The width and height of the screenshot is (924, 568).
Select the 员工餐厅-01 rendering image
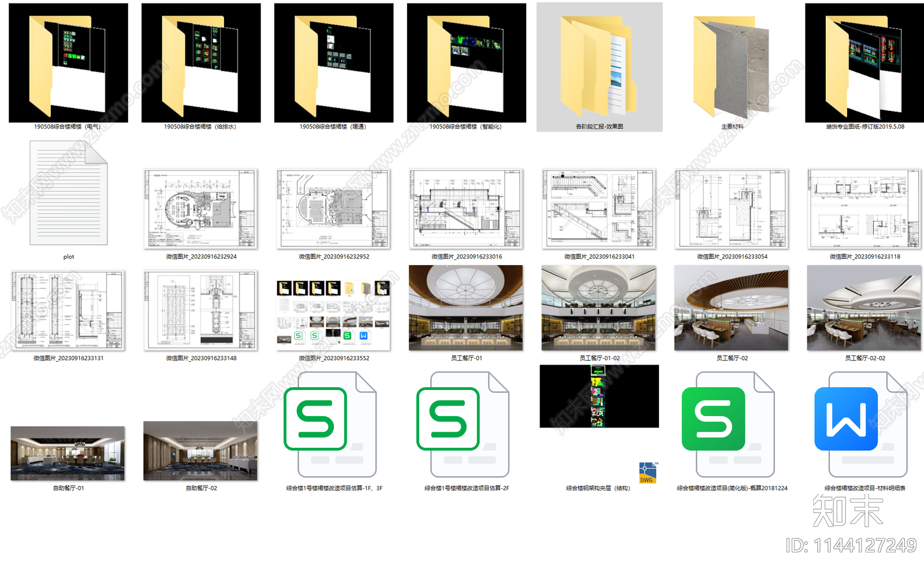[466, 308]
